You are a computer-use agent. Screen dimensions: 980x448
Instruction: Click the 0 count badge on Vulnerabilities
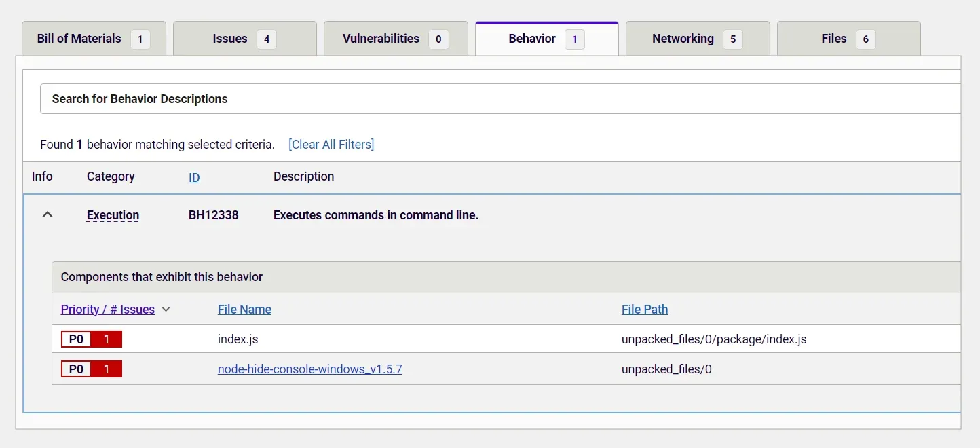click(438, 39)
